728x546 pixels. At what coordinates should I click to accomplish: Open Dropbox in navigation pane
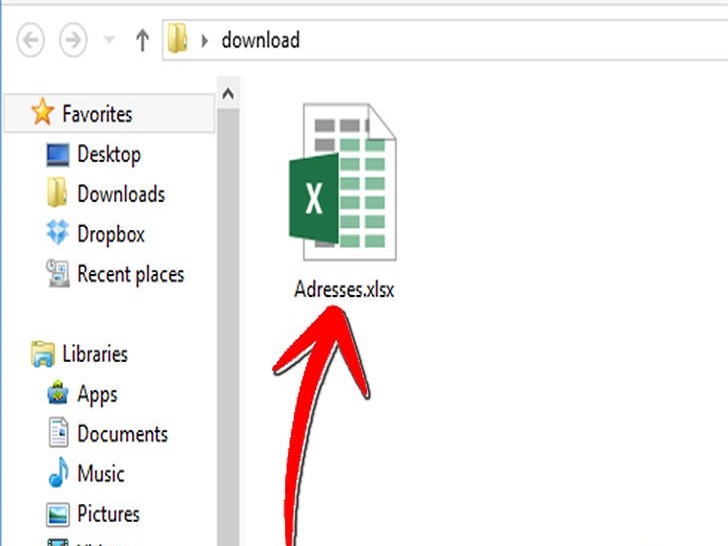click(x=111, y=234)
